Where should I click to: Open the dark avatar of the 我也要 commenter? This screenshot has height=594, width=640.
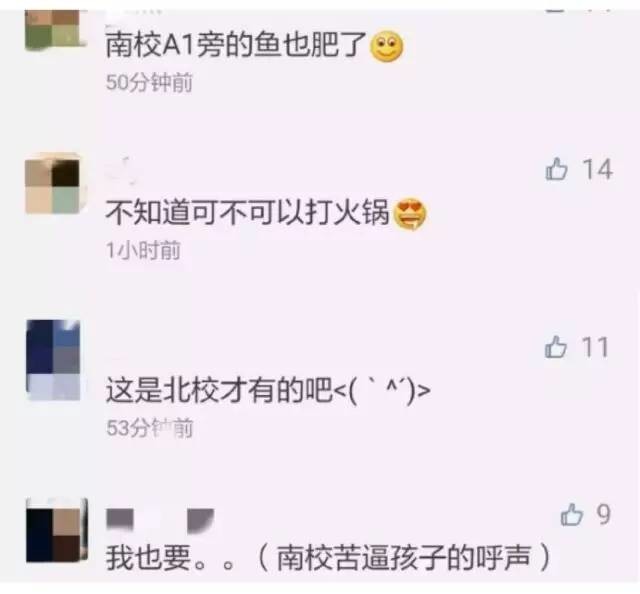(x=57, y=529)
